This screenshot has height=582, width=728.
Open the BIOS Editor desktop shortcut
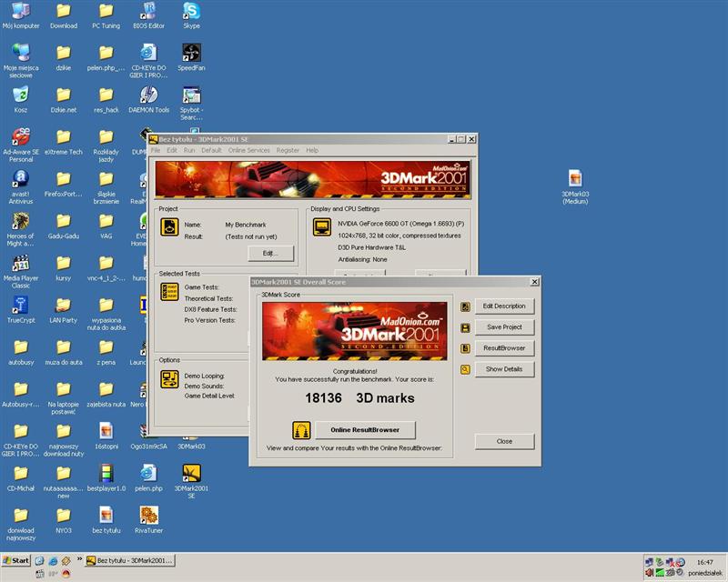pos(148,15)
